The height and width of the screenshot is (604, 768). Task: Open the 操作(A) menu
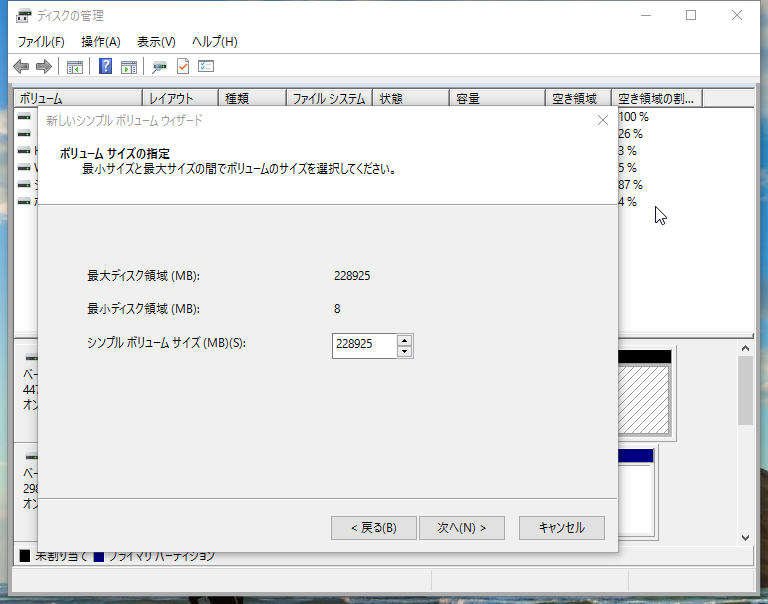pos(101,42)
